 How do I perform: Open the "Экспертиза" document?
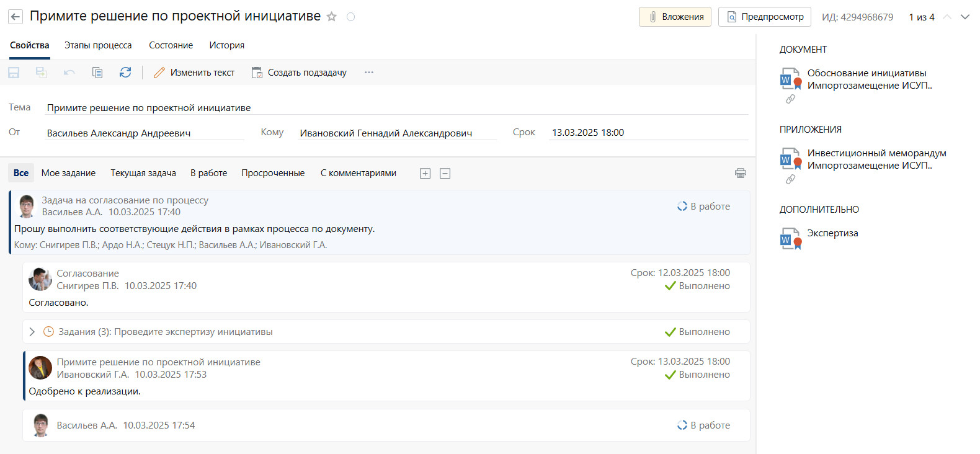tap(832, 233)
